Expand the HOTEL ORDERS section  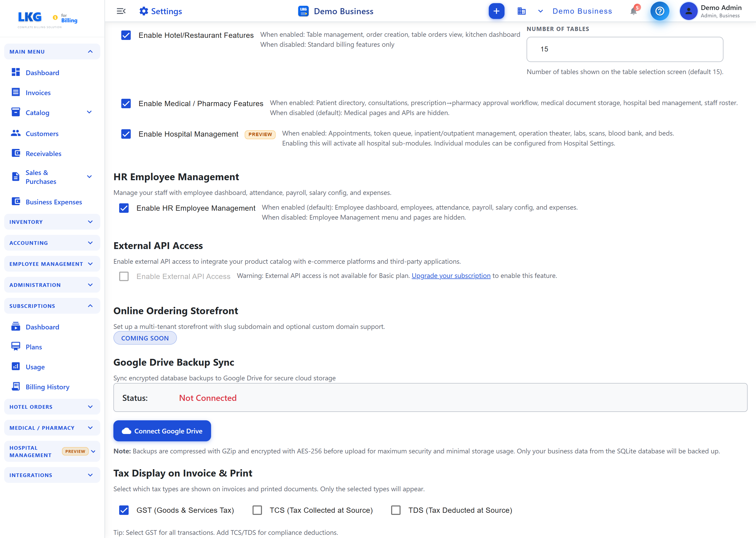tap(52, 407)
